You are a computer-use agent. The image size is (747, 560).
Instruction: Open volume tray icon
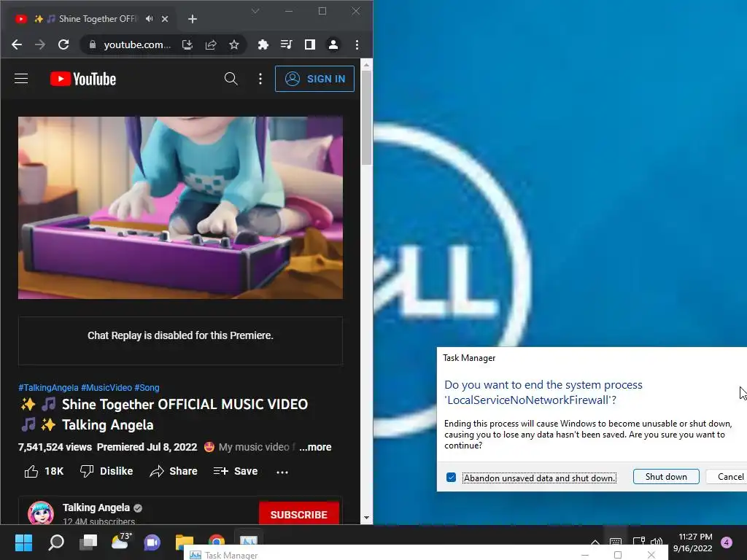tap(657, 542)
